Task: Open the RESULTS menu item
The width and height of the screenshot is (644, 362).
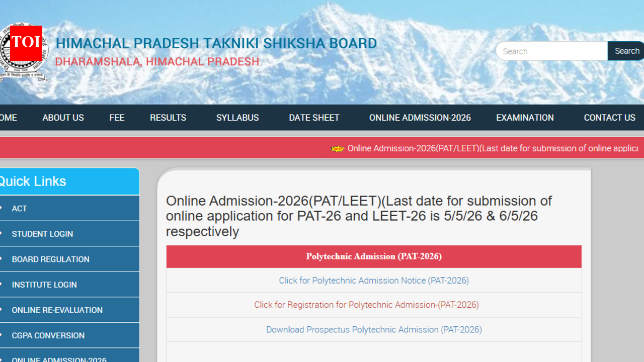Action: [x=168, y=118]
